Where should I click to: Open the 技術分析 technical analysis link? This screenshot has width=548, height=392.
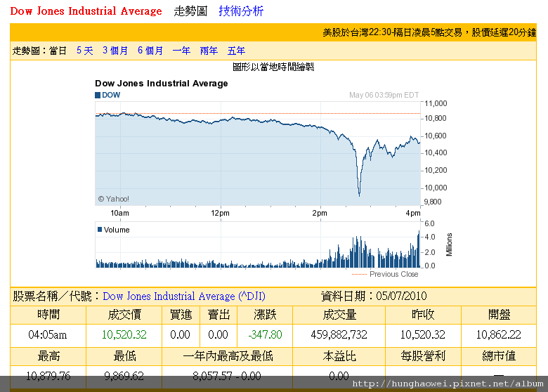click(x=241, y=11)
